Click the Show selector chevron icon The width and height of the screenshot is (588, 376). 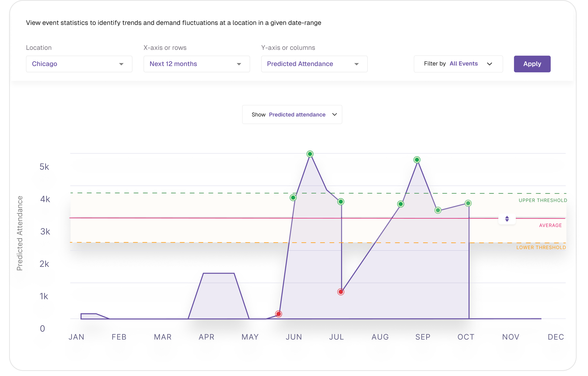point(335,114)
